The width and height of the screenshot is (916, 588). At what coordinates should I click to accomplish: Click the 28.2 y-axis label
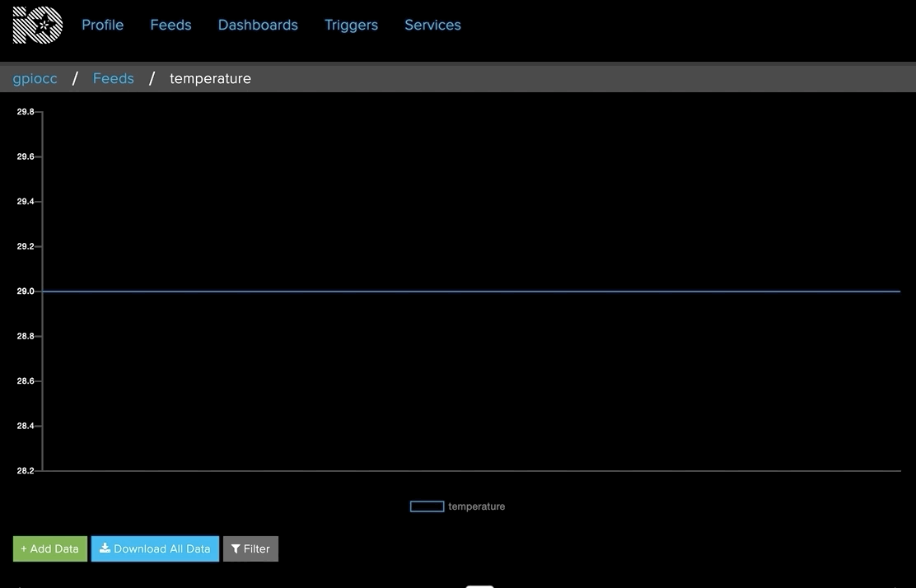pos(25,470)
